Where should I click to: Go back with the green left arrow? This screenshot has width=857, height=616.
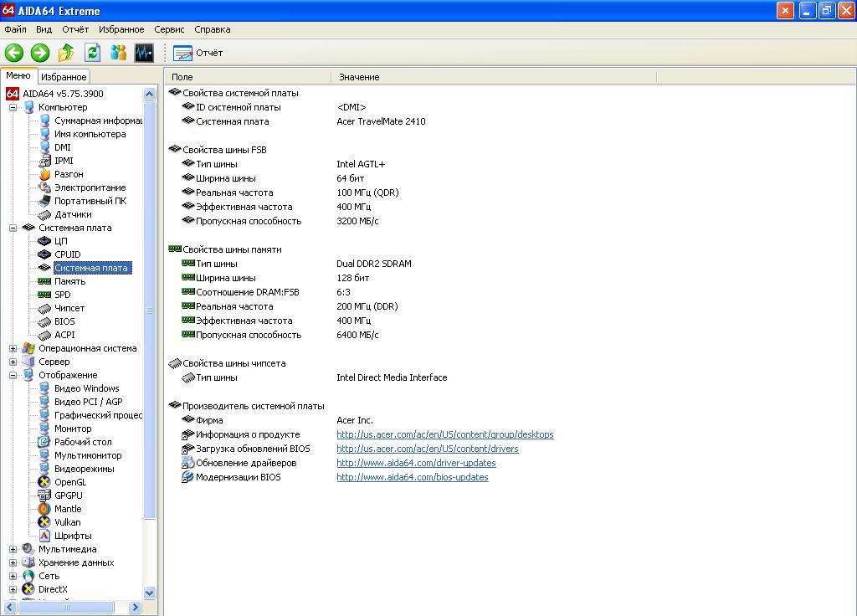[14, 53]
